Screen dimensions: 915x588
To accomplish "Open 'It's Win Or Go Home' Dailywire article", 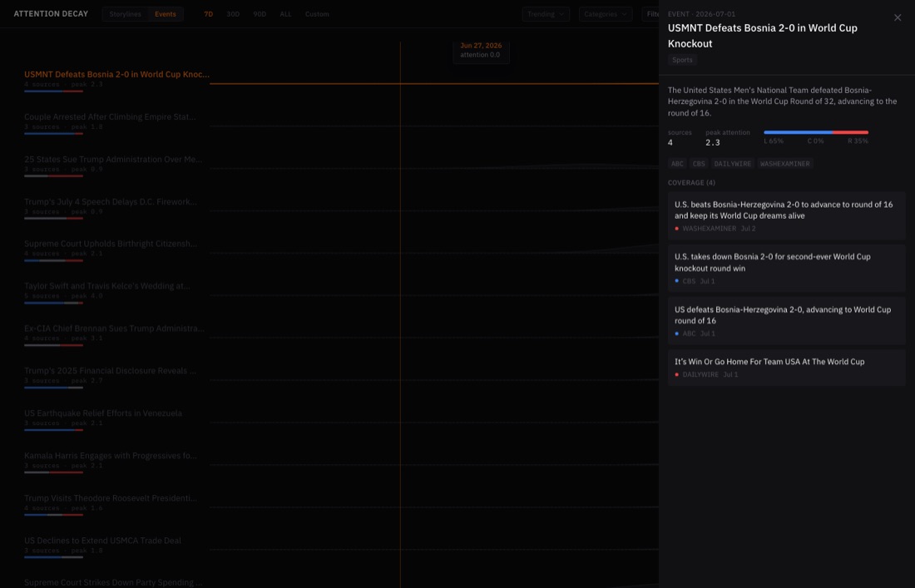I will click(787, 368).
